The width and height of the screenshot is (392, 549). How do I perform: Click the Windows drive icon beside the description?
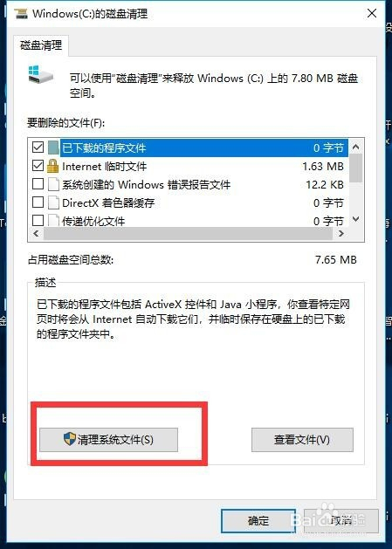coord(41,74)
